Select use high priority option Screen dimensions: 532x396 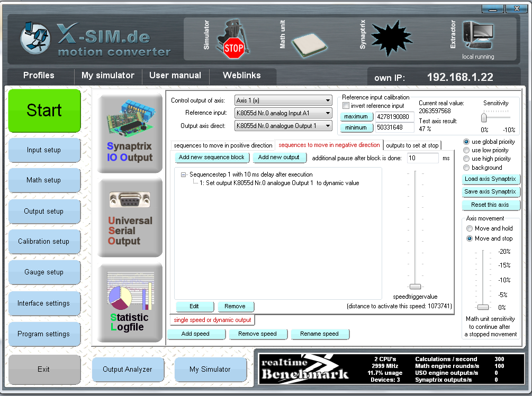click(466, 159)
